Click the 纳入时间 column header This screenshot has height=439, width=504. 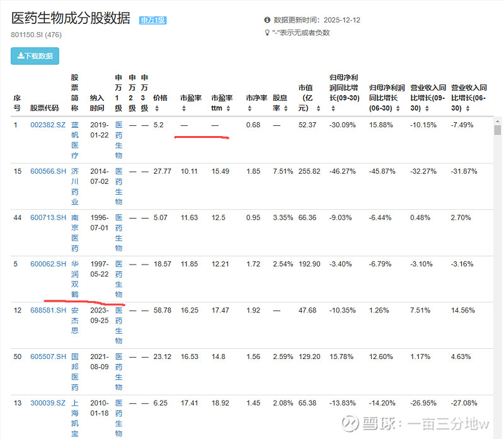pyautogui.click(x=97, y=103)
